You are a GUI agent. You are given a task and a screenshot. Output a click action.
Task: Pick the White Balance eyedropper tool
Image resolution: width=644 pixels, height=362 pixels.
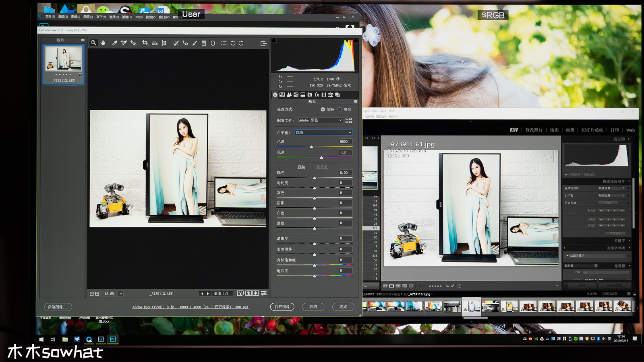coord(114,43)
